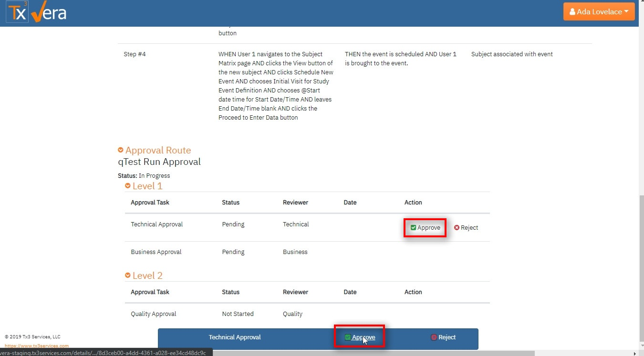Open the tx3services.com footer link
644x356 pixels.
(x=37, y=346)
